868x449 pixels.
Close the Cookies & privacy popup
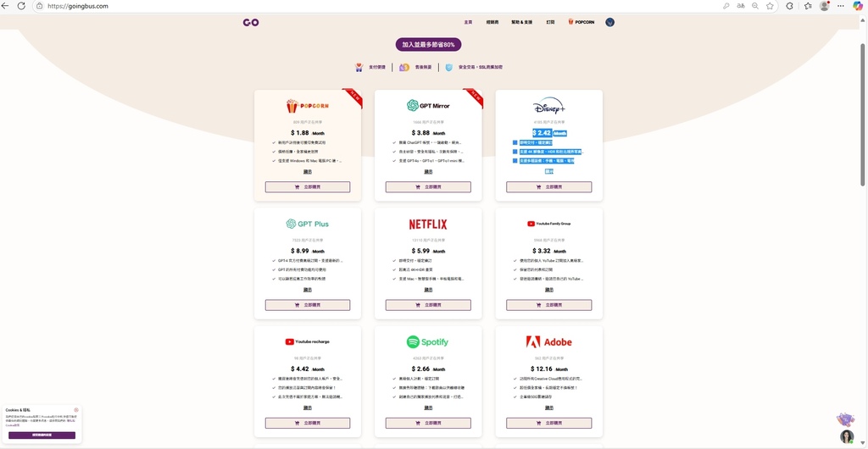pyautogui.click(x=76, y=410)
